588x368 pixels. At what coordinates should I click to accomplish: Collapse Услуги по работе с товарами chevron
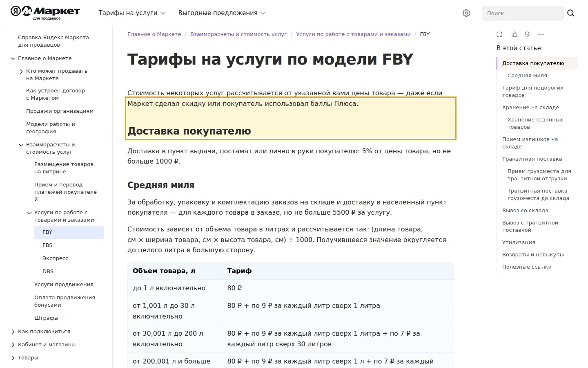pyautogui.click(x=29, y=213)
